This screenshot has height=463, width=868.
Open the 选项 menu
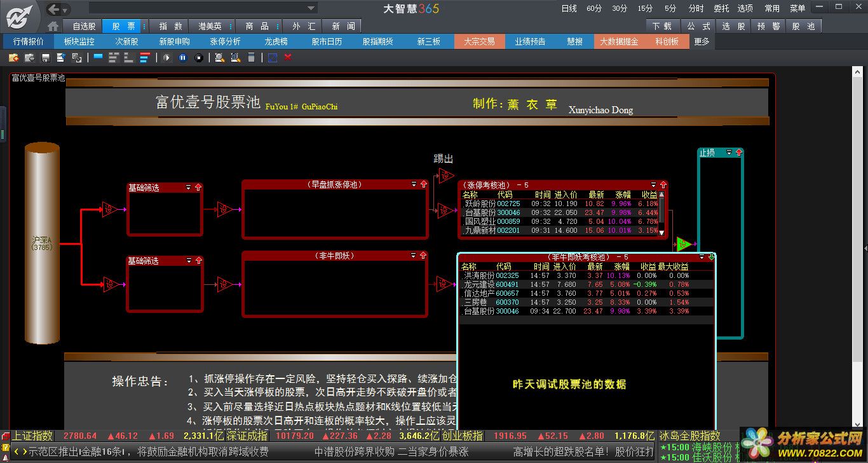point(745,8)
